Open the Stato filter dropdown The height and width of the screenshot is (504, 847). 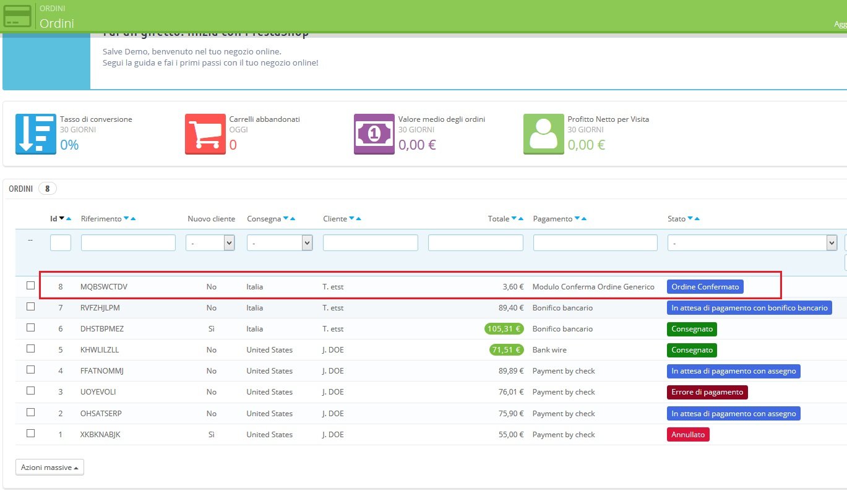pyautogui.click(x=752, y=243)
